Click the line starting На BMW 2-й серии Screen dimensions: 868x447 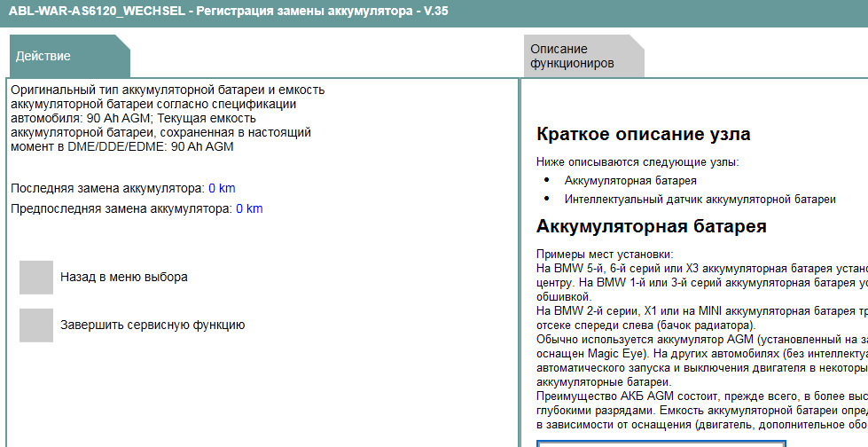702,311
